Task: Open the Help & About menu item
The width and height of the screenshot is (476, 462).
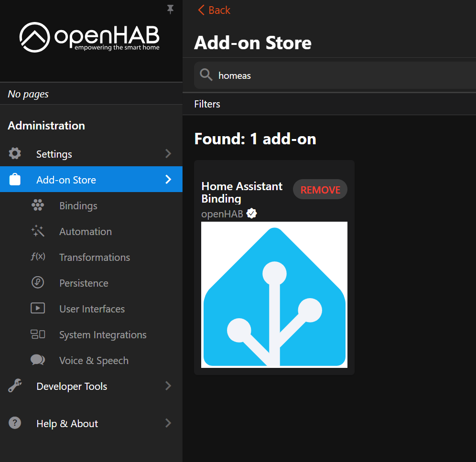Action: pyautogui.click(x=67, y=424)
